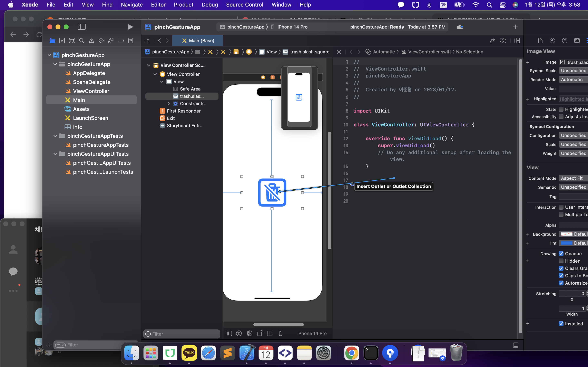Select ViewController file in navigator
Screen dimensions: 588x367
click(x=91, y=91)
